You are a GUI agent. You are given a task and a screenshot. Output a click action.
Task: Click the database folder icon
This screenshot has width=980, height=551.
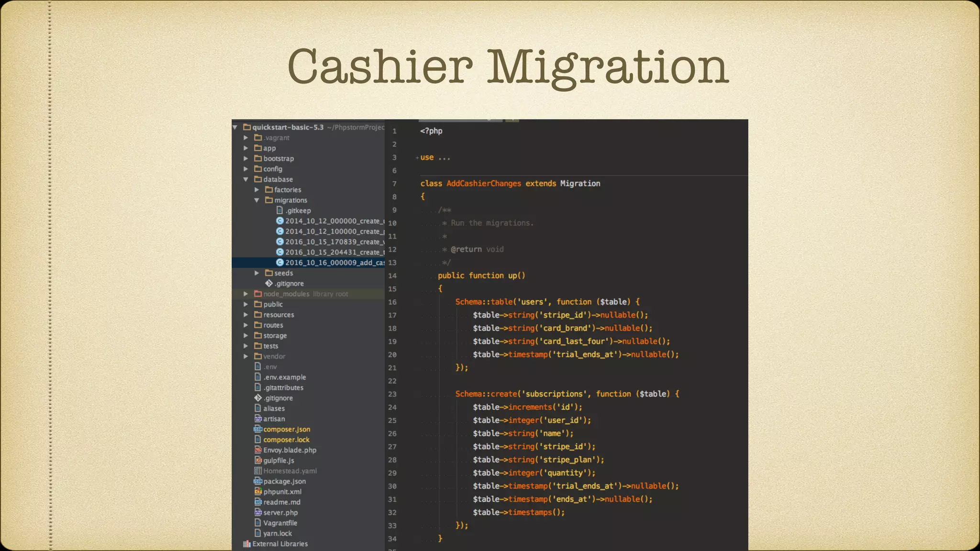point(258,179)
